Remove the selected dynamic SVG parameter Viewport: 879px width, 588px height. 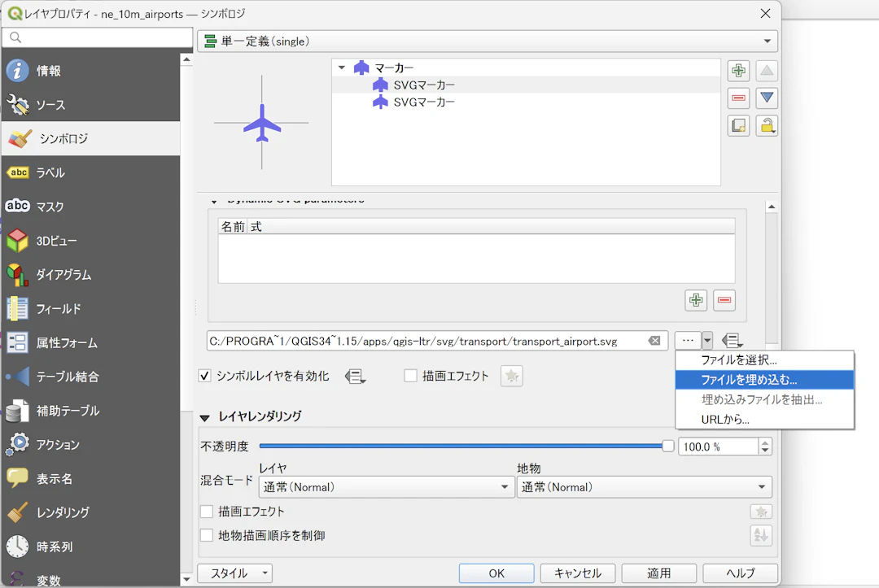tap(724, 300)
